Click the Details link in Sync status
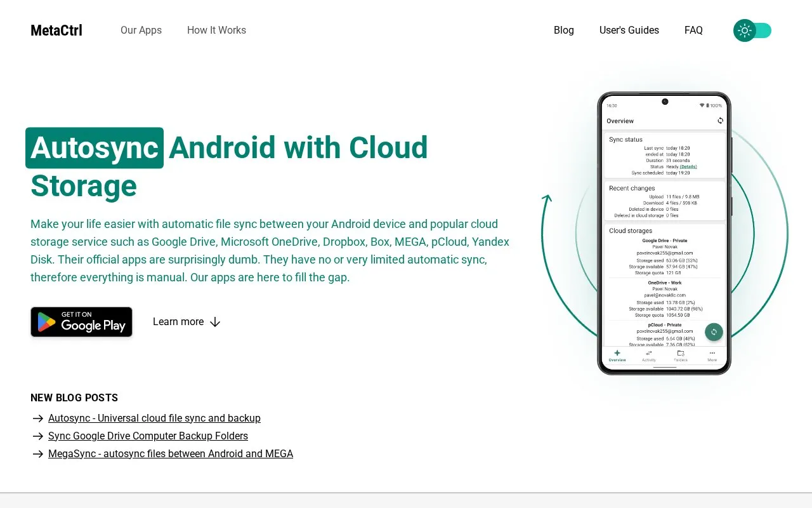 (x=688, y=166)
